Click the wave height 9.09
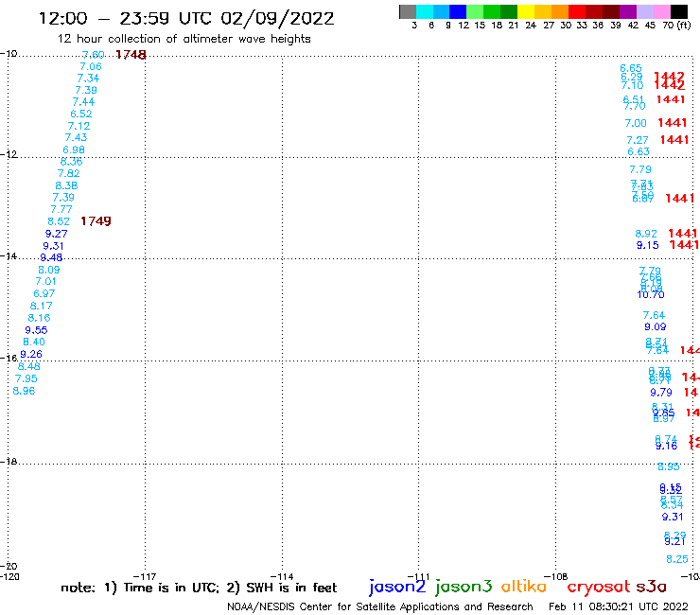This screenshot has height=615, width=700. click(656, 327)
